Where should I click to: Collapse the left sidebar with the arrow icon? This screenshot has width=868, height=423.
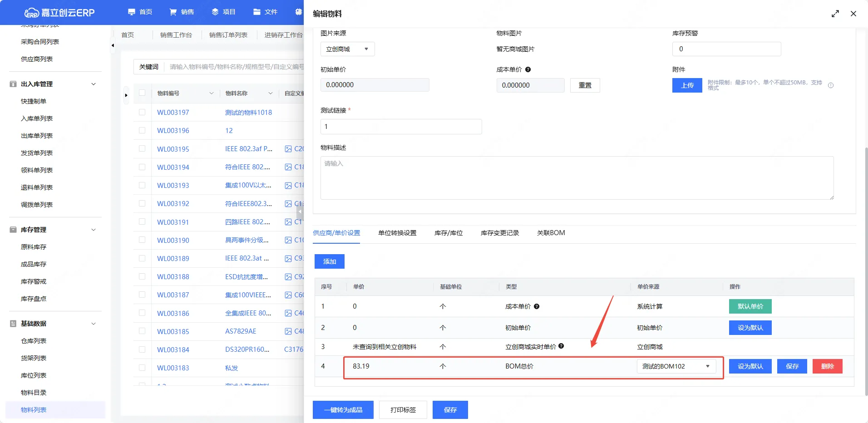click(113, 45)
